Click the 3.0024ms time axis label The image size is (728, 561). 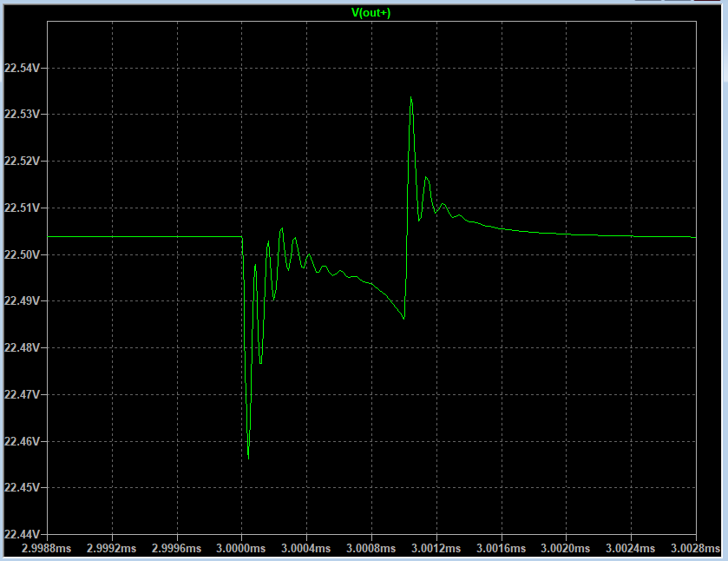(631, 549)
